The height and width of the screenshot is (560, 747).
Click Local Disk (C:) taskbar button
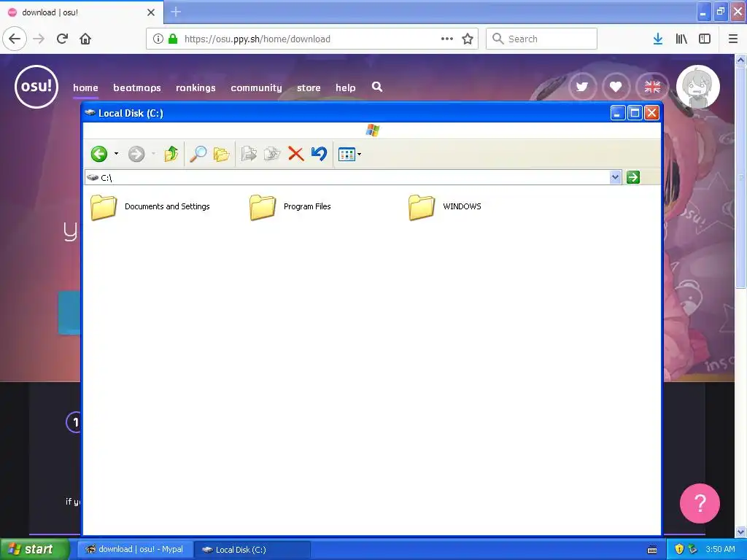point(252,550)
